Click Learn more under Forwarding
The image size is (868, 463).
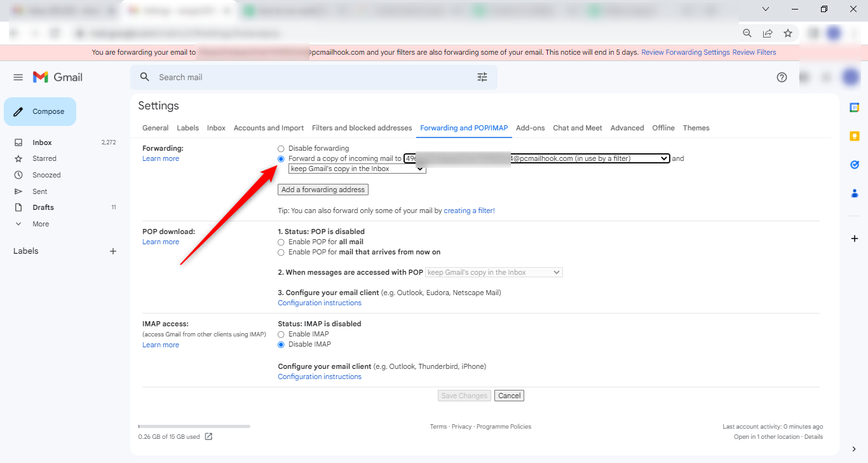[x=161, y=158]
